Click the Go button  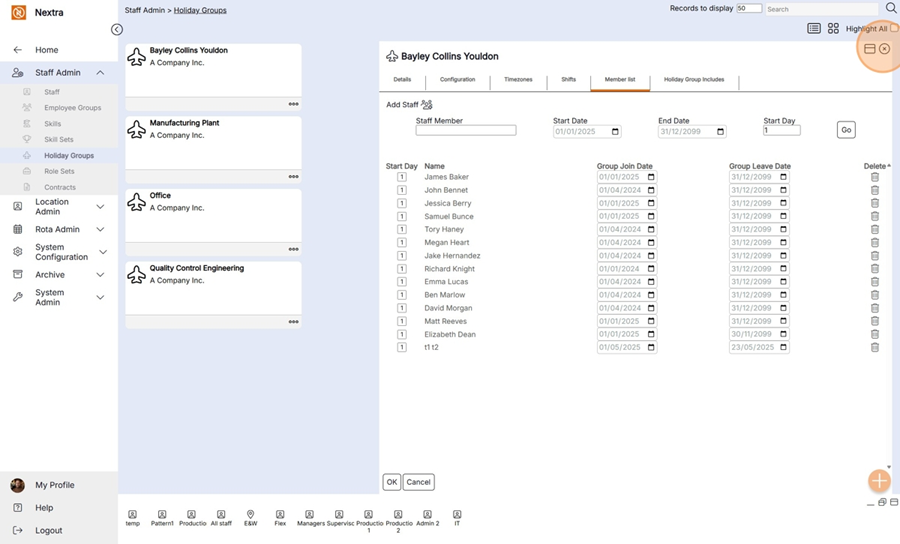pyautogui.click(x=846, y=130)
